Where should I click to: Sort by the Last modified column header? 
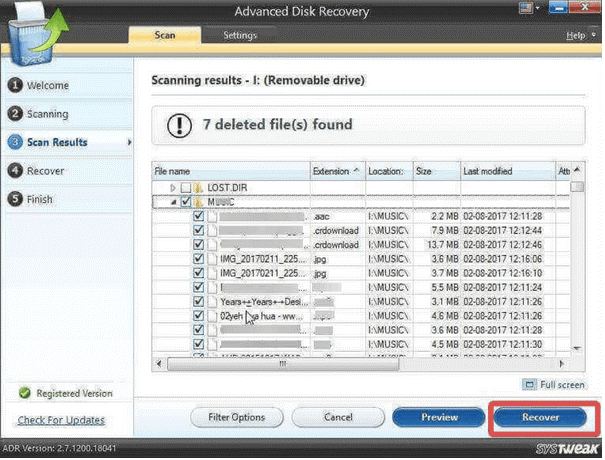(508, 171)
